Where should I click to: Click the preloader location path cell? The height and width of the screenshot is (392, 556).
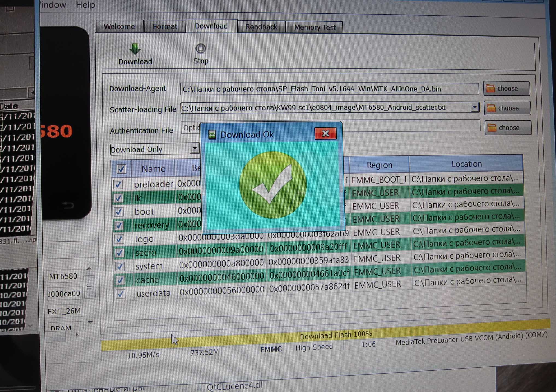tap(466, 179)
